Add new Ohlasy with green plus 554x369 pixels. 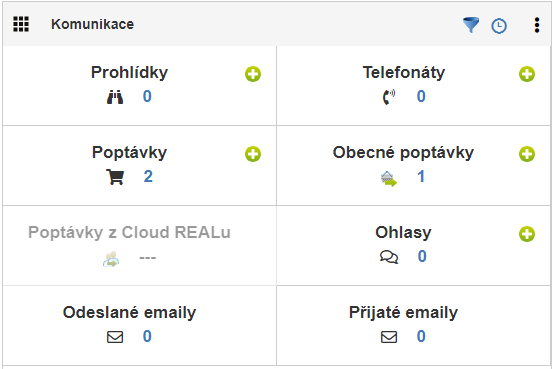coord(527,234)
